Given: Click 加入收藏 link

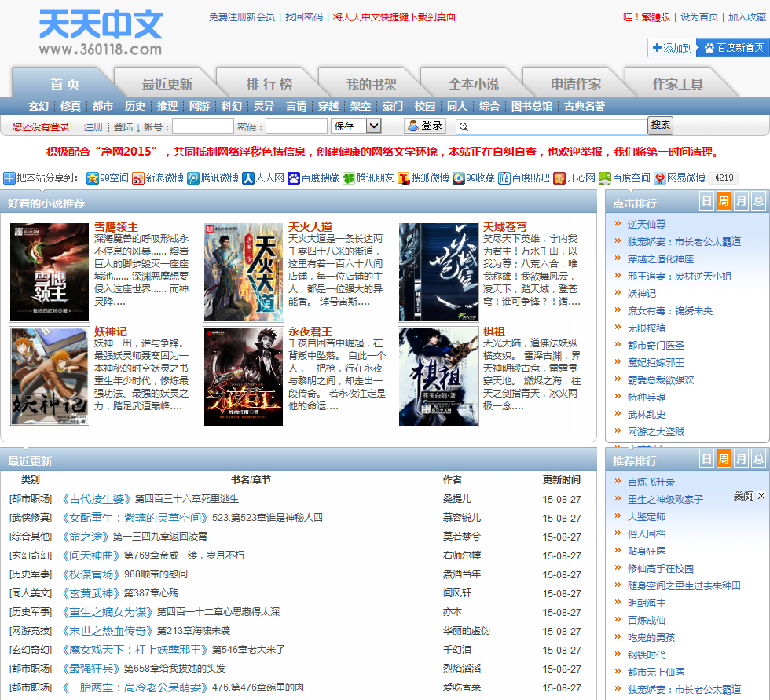Looking at the screenshot, I should click(746, 17).
